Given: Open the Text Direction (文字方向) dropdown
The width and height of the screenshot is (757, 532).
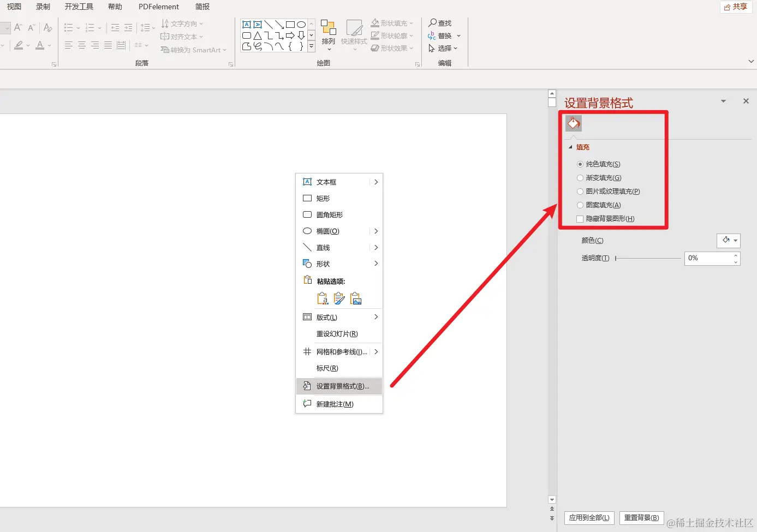Looking at the screenshot, I should click(x=182, y=23).
